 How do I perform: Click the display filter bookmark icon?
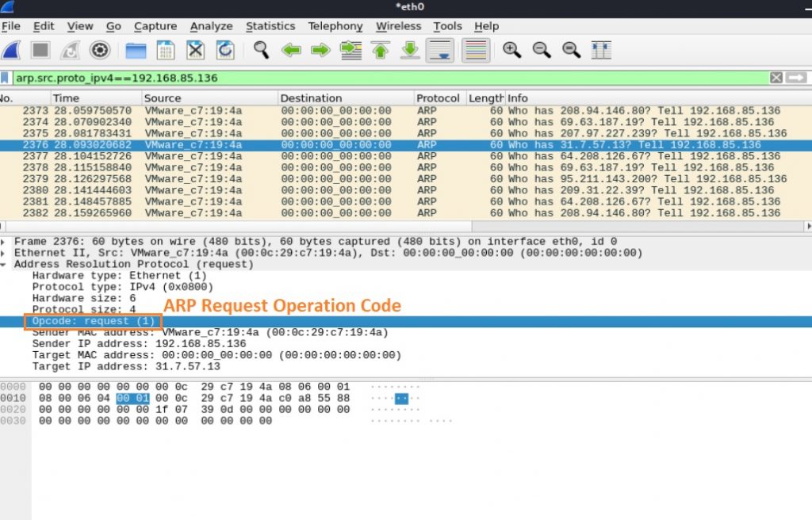click(x=5, y=78)
